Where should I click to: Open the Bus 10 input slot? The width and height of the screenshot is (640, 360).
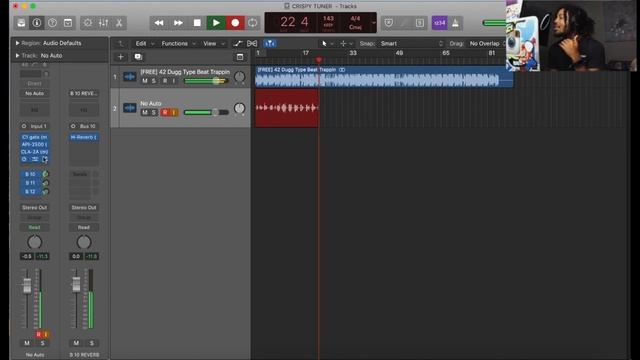pos(84,126)
